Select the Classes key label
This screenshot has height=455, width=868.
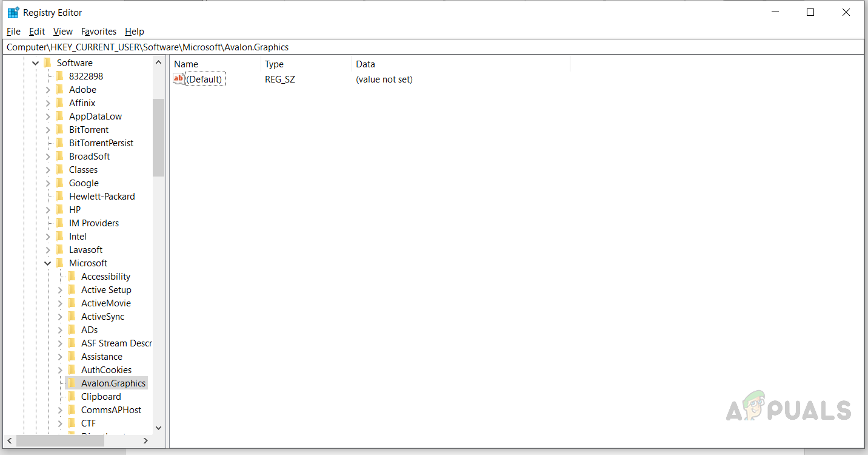[83, 170]
